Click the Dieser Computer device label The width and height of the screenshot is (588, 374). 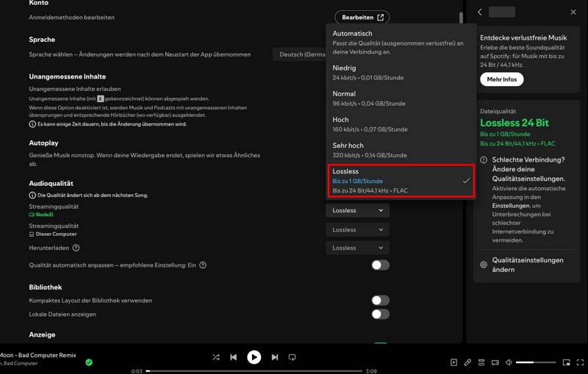click(56, 234)
